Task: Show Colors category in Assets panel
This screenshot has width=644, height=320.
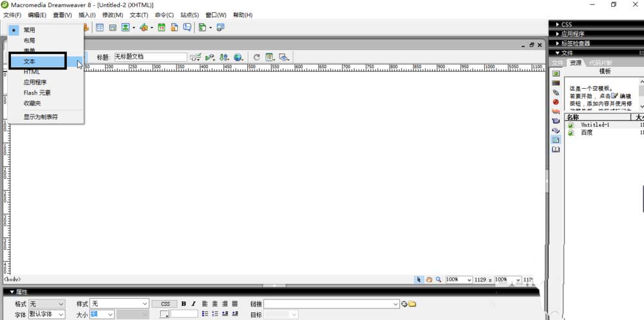Action: click(556, 83)
